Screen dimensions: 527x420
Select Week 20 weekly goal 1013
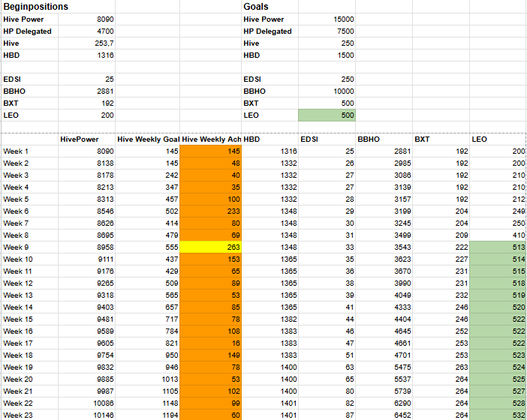(x=147, y=379)
